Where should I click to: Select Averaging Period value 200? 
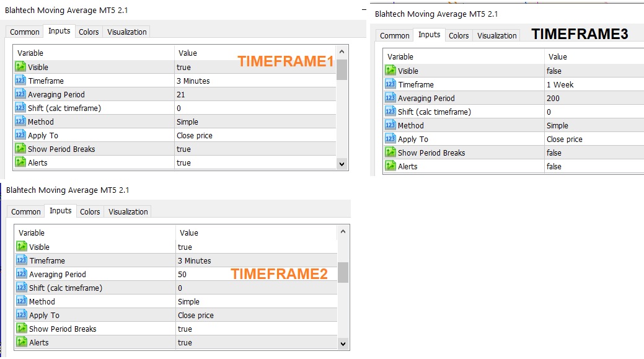(x=553, y=98)
